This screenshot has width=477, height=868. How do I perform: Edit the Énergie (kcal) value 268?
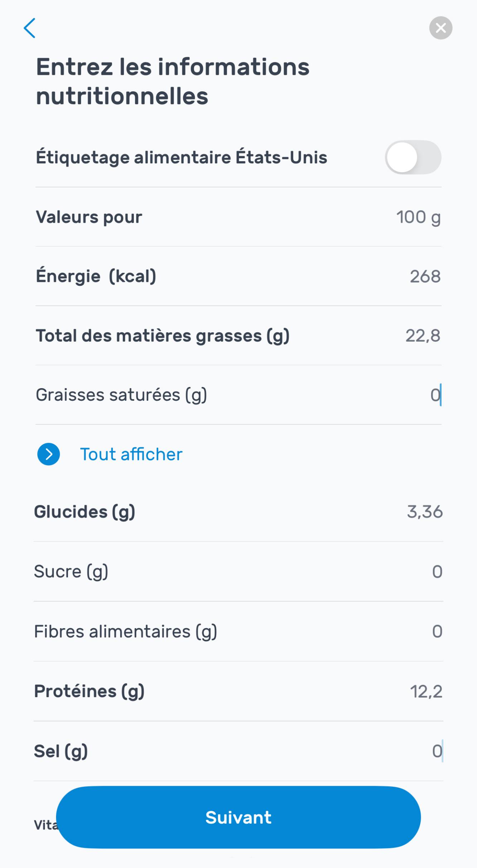coord(425,276)
